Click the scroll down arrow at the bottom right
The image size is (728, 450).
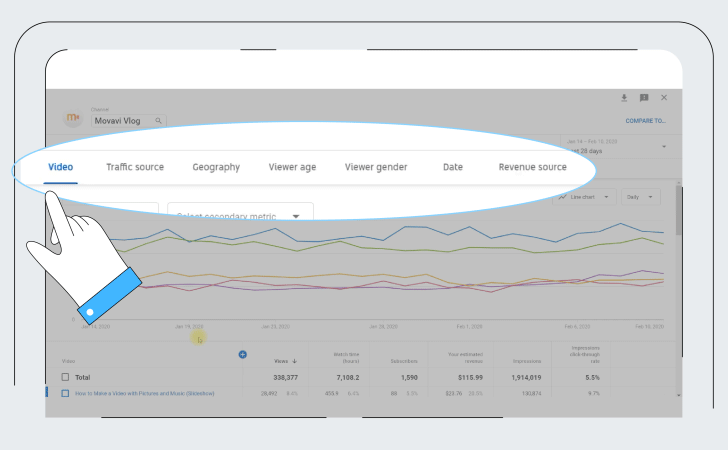pos(679,395)
